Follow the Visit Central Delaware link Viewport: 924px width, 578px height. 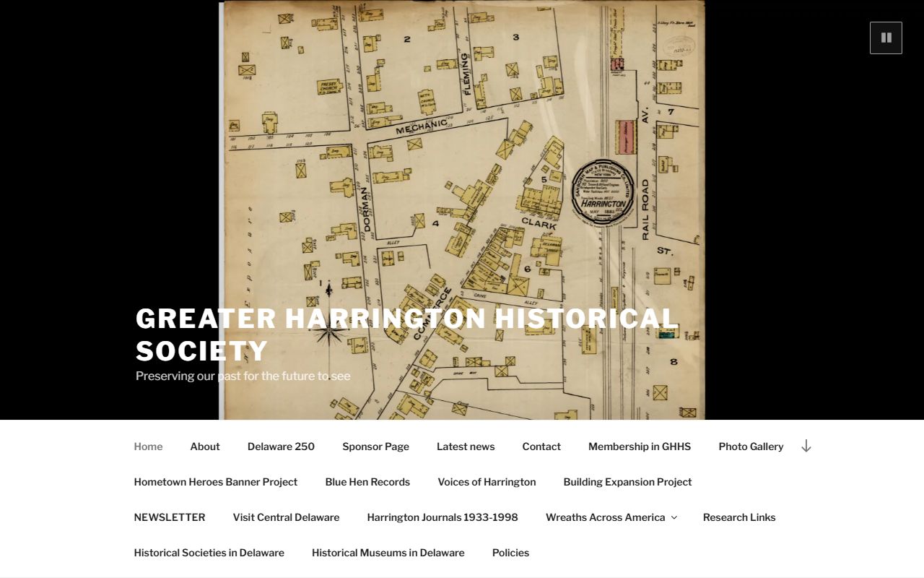coord(286,517)
